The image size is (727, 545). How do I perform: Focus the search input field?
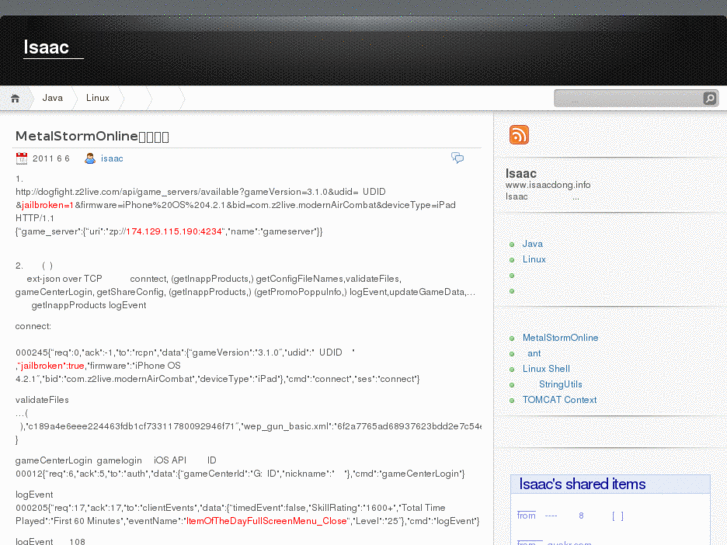coord(629,98)
